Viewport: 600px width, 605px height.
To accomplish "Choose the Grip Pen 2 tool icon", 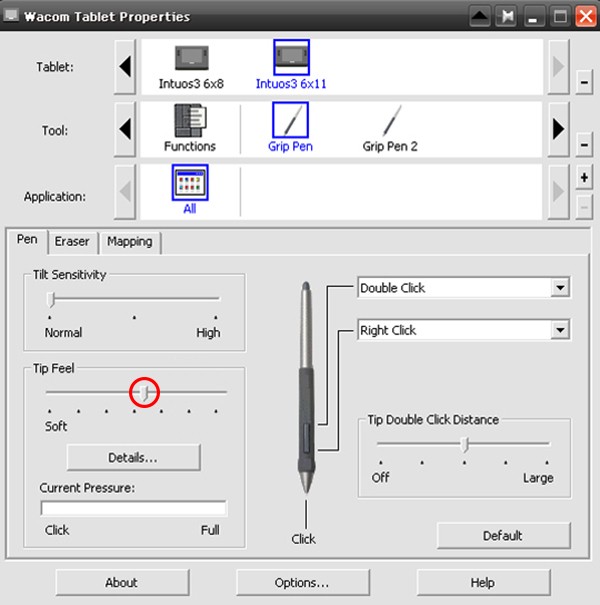I will tap(392, 121).
